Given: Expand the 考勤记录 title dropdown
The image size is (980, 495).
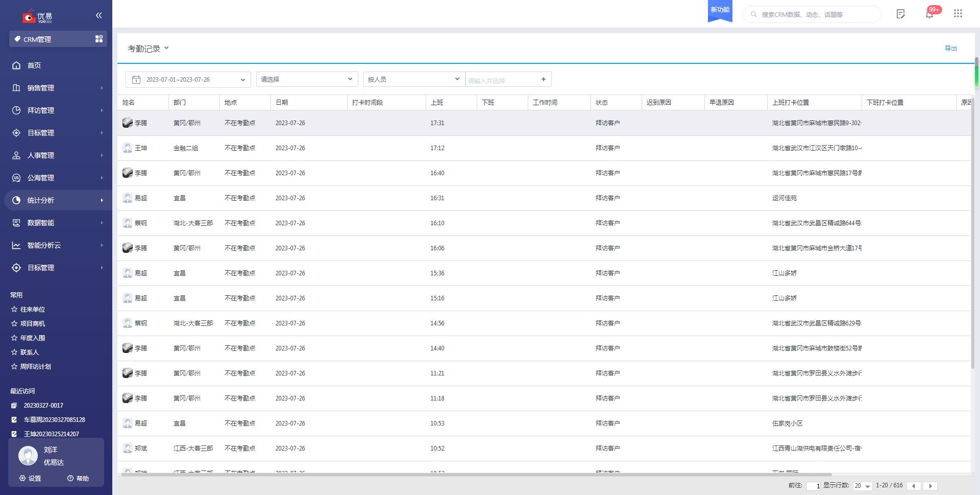Looking at the screenshot, I should click(148, 49).
